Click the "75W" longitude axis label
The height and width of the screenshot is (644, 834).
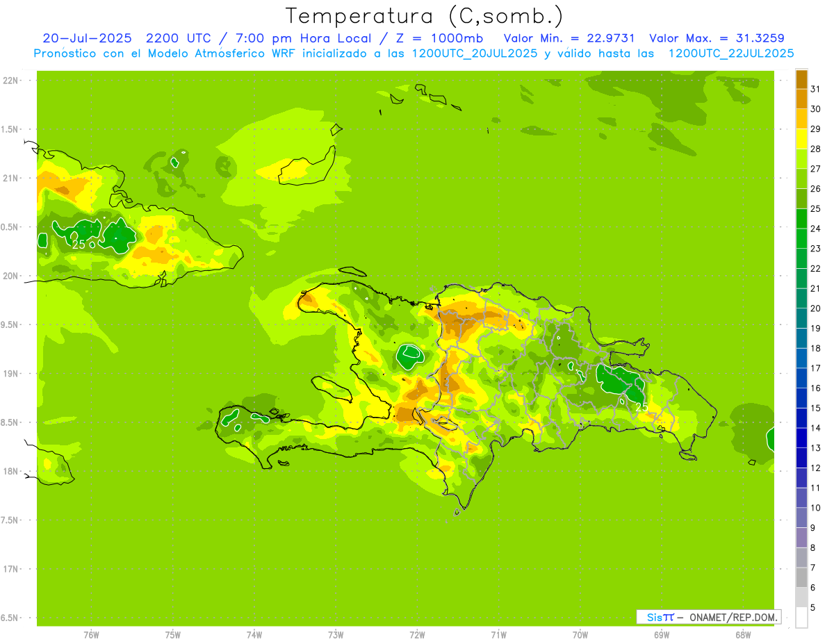click(173, 634)
